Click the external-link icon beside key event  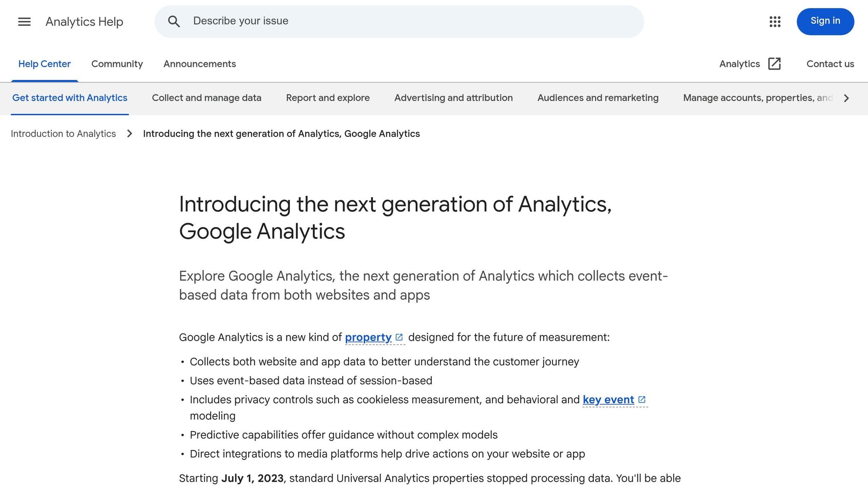coord(642,400)
